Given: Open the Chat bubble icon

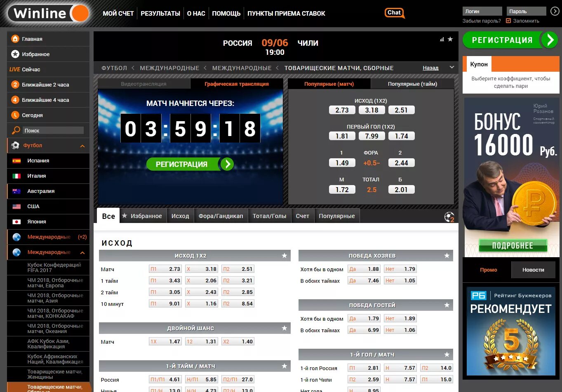Looking at the screenshot, I should [x=395, y=13].
